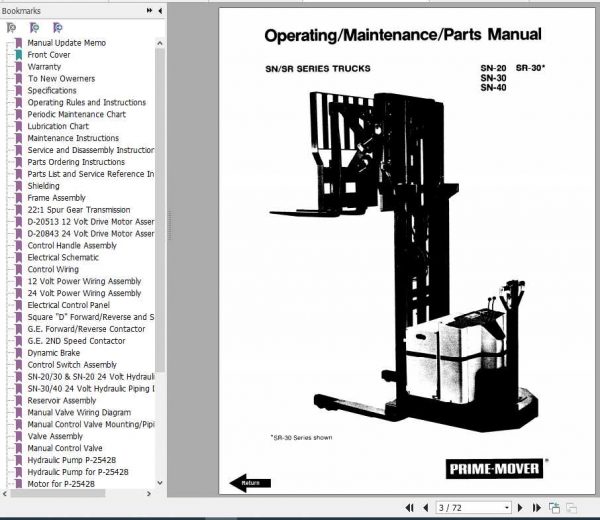
Task: Open G.E. Forward/Reverse Contactor bookmark
Action: (x=86, y=329)
